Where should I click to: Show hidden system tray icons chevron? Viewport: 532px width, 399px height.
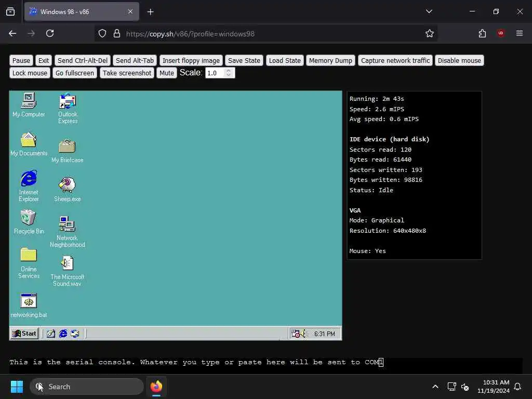(x=435, y=387)
